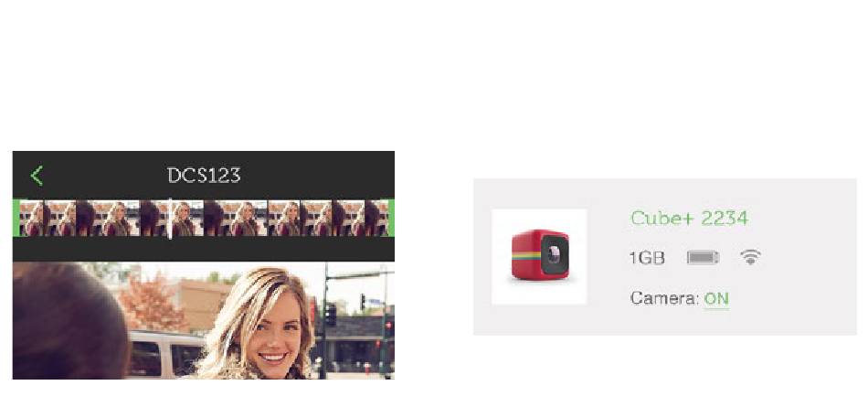Click the dark bar below the filmstrip
The image size is (868, 407).
pos(204,250)
